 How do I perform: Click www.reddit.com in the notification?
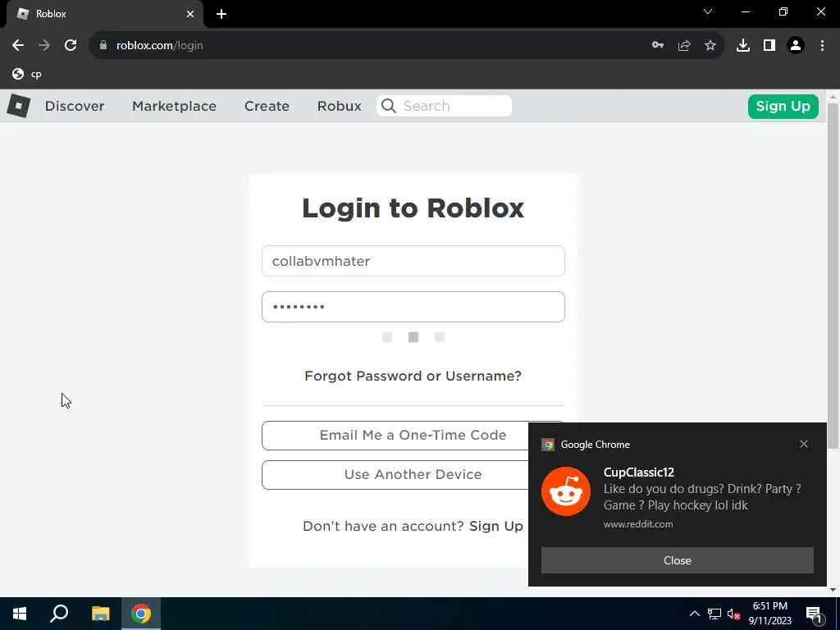coord(638,524)
